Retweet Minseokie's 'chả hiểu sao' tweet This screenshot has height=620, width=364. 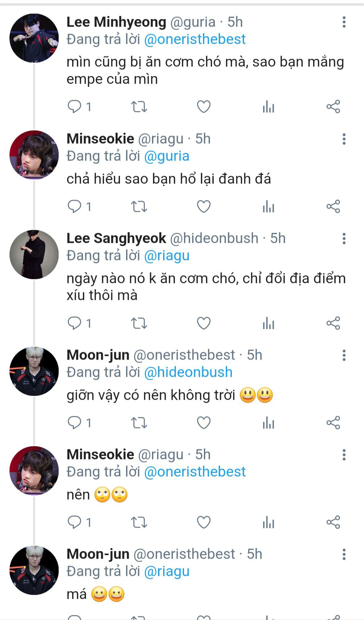[139, 206]
